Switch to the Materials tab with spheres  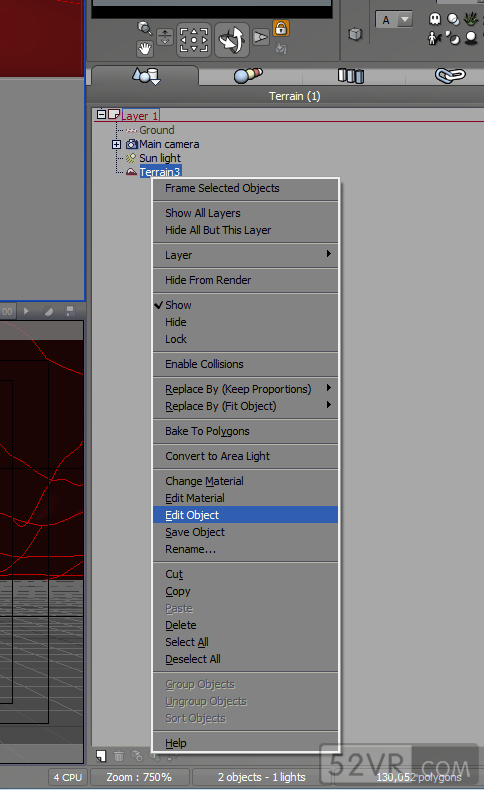(249, 76)
